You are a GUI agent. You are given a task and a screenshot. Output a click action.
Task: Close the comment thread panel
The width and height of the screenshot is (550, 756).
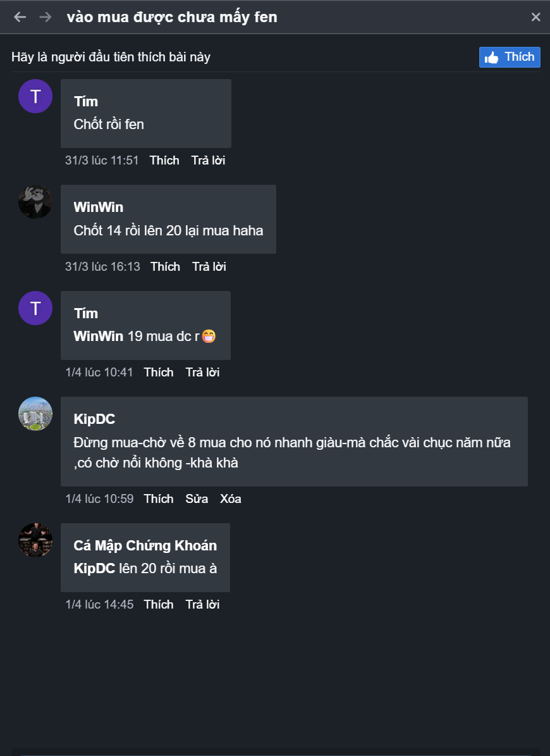click(535, 17)
